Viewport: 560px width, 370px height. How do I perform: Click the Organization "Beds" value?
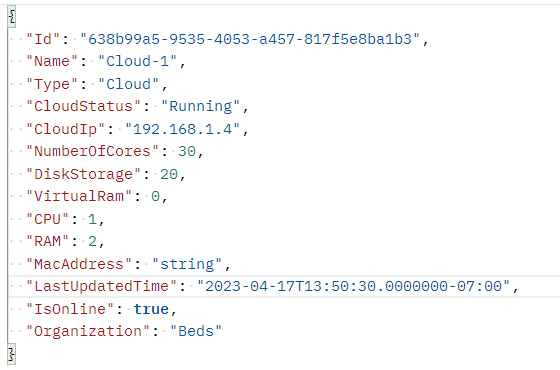pyautogui.click(x=196, y=331)
